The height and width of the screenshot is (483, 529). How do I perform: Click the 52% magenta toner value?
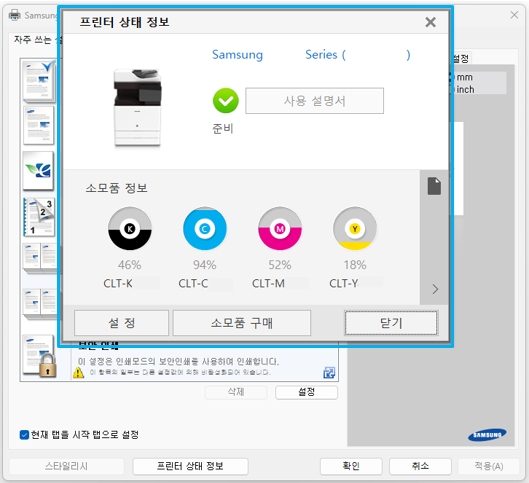coord(280,265)
